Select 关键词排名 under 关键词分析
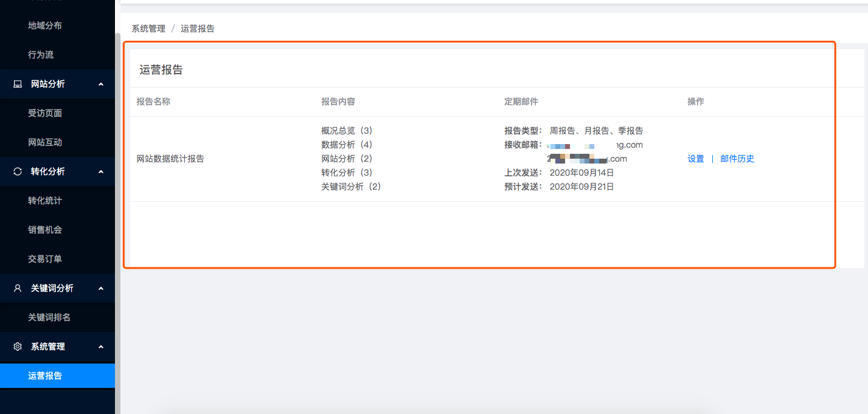The height and width of the screenshot is (414, 868). [49, 317]
